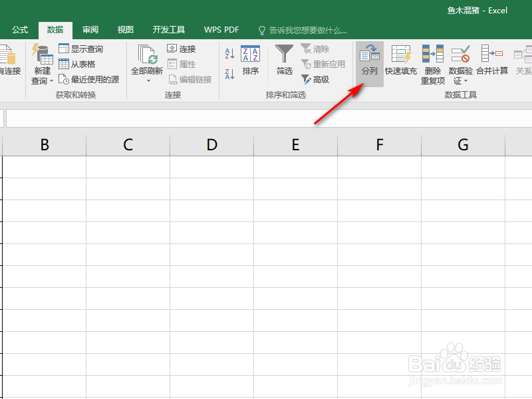Select column C header
532x399 pixels.
click(128, 145)
